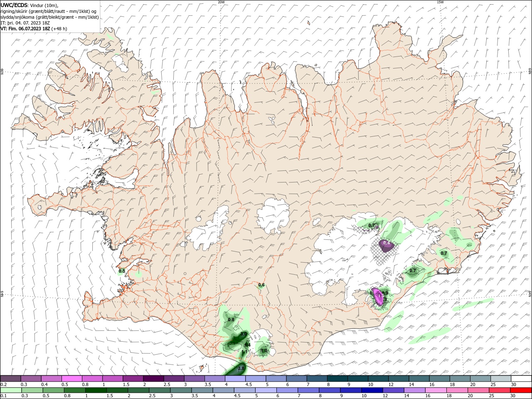Image resolution: width=532 pixels, height=399 pixels.
Task: Click the darkest purple 2 mm snow swatch
Action: tap(153, 379)
